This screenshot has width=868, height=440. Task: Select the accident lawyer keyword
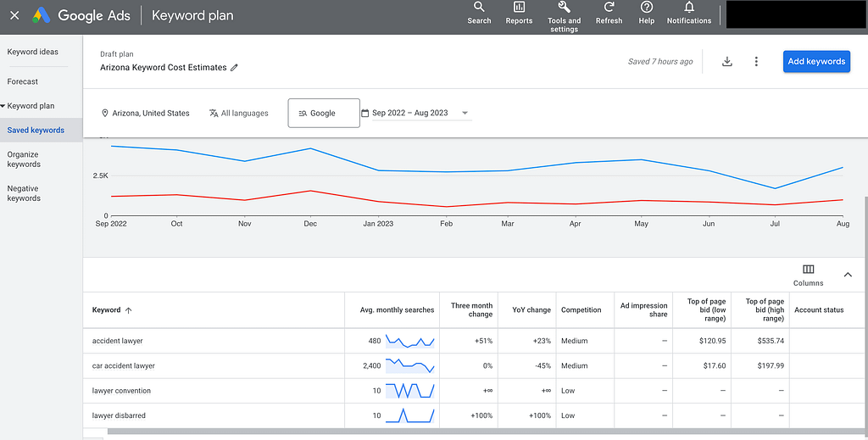point(117,341)
